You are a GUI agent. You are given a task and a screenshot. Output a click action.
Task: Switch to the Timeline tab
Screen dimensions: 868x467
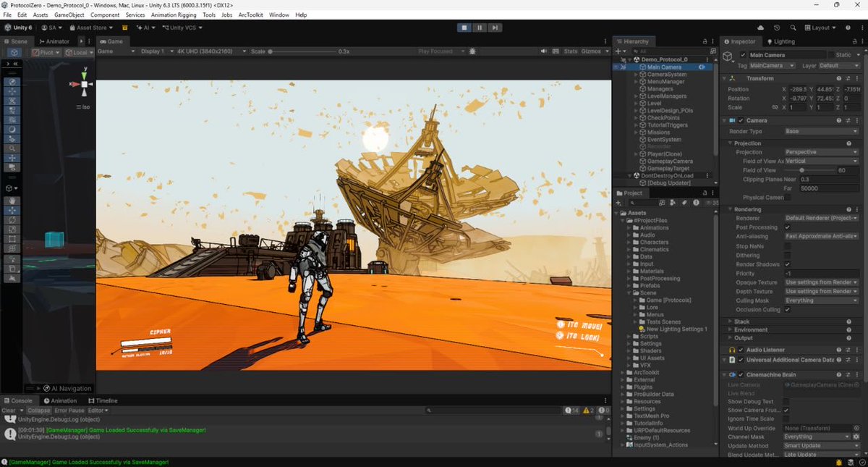102,400
